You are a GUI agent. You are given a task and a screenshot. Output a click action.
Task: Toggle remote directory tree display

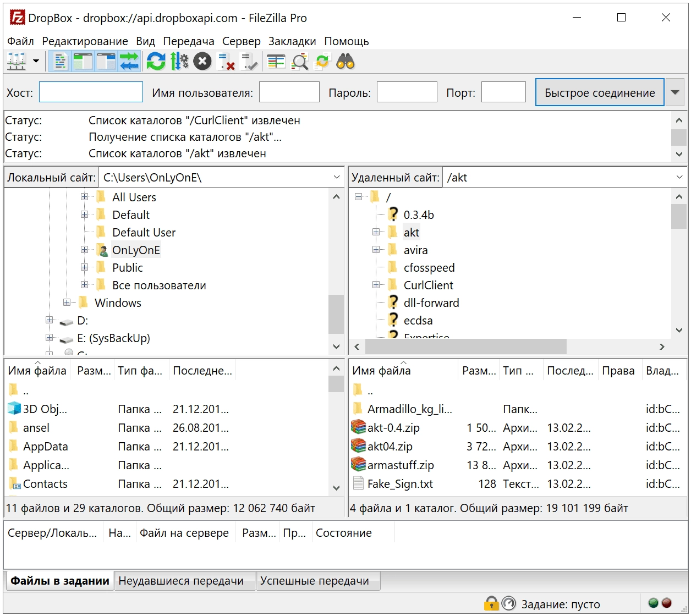(106, 61)
